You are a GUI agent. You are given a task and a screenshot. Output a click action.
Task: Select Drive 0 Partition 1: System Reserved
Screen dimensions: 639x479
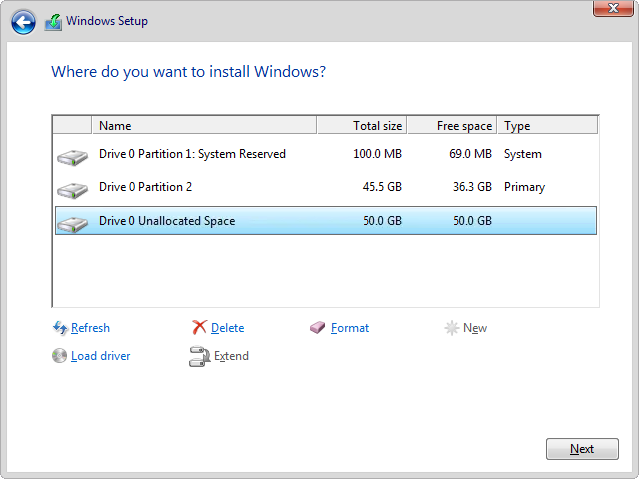192,154
